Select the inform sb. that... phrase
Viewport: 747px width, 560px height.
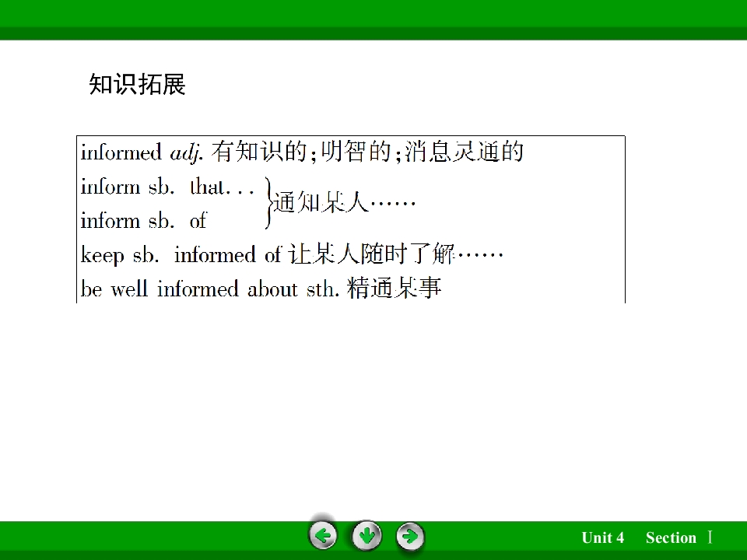(x=167, y=186)
